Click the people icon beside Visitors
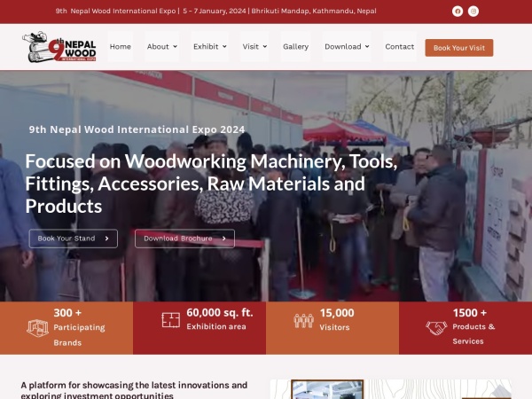 [x=303, y=321]
